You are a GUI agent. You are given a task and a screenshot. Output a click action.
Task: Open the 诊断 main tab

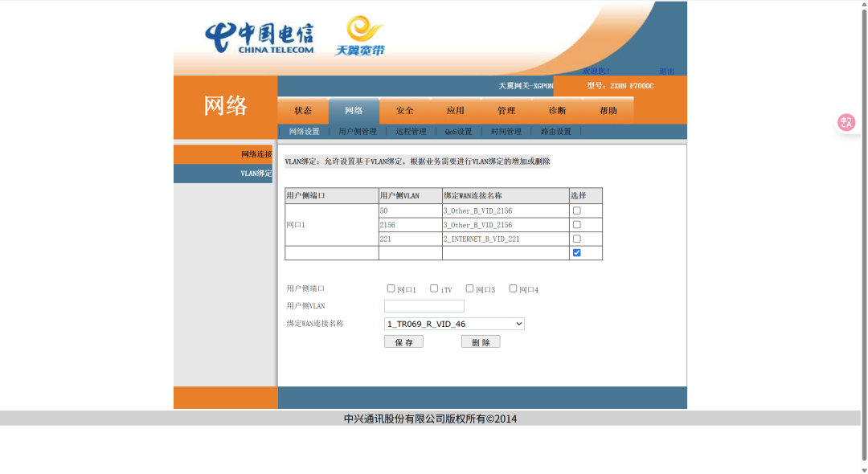(x=558, y=111)
